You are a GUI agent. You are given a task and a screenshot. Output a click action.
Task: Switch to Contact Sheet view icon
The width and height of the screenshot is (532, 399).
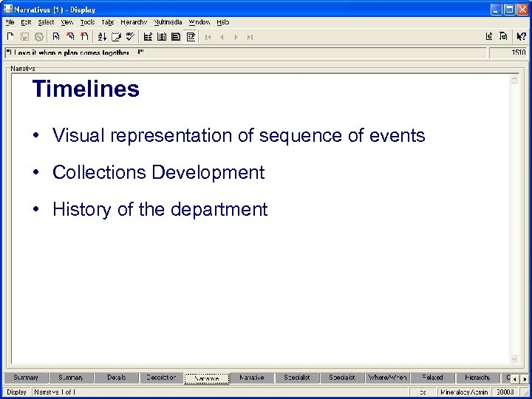point(162,37)
